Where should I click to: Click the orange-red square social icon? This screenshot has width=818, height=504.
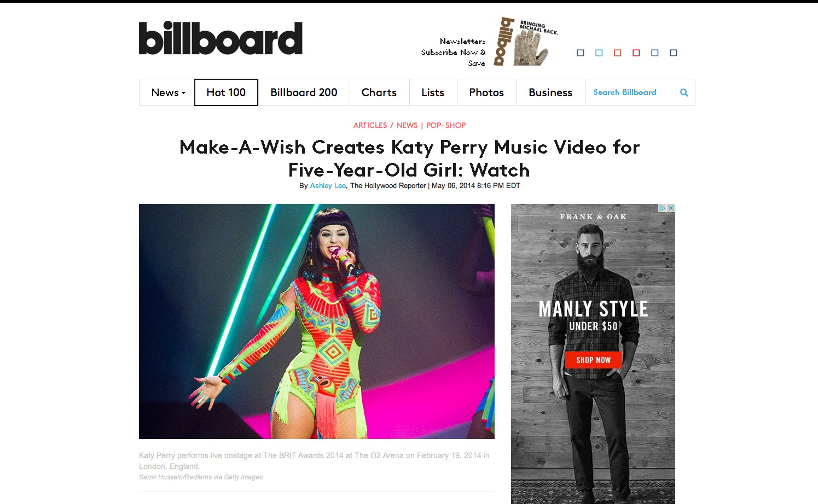click(x=618, y=53)
